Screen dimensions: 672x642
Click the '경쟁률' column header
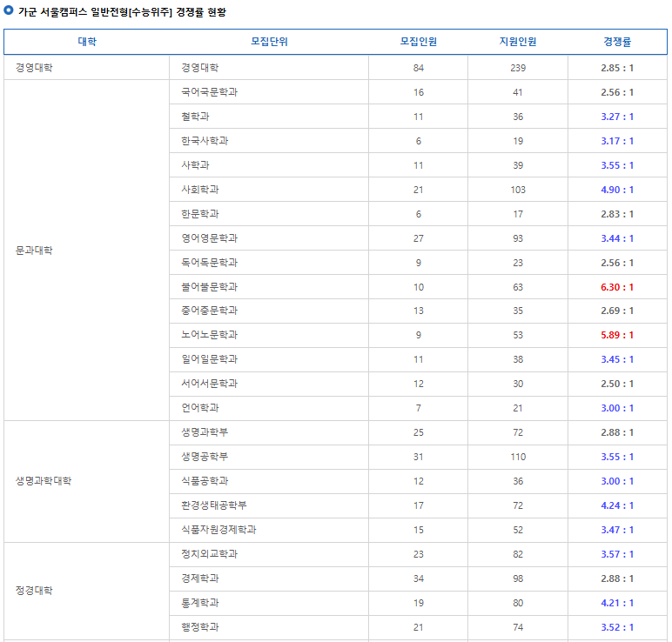tap(617, 42)
